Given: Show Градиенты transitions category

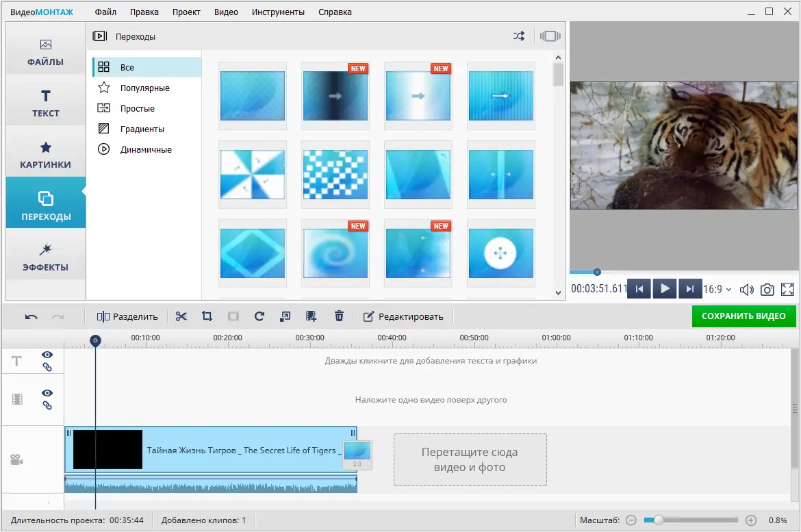Looking at the screenshot, I should tap(147, 129).
